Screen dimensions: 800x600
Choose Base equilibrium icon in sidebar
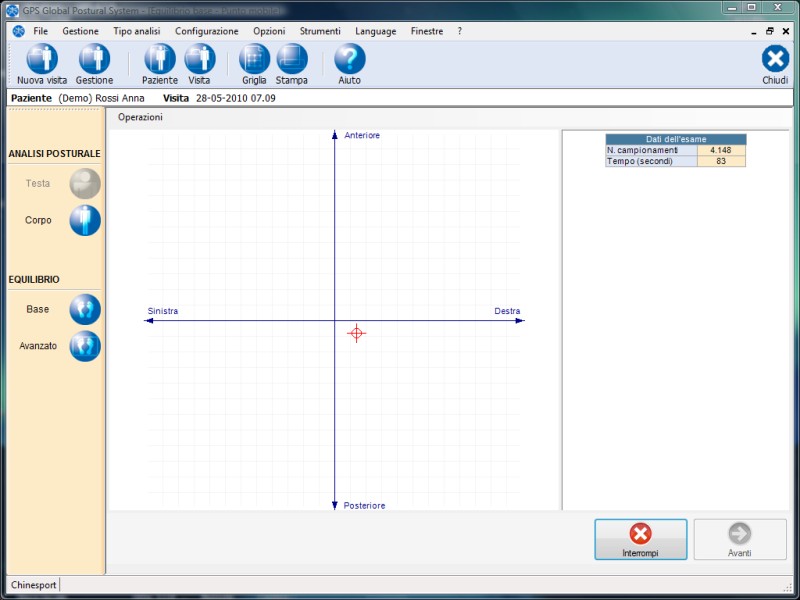point(85,310)
